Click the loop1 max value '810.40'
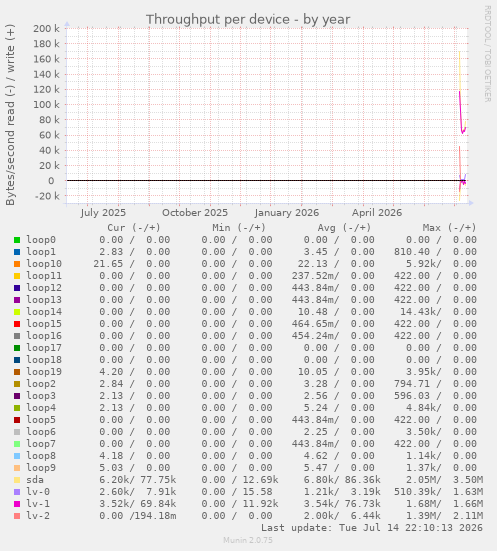 [x=412, y=252]
